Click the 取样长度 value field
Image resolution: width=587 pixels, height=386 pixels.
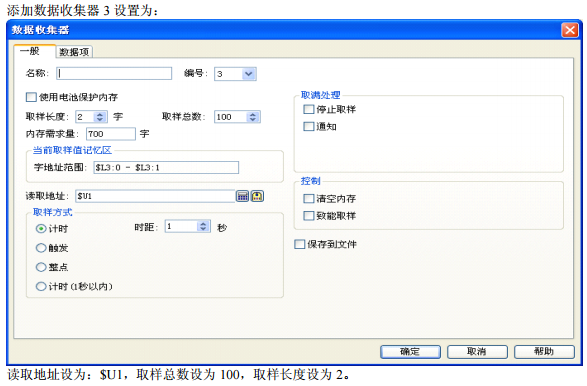tap(85, 117)
